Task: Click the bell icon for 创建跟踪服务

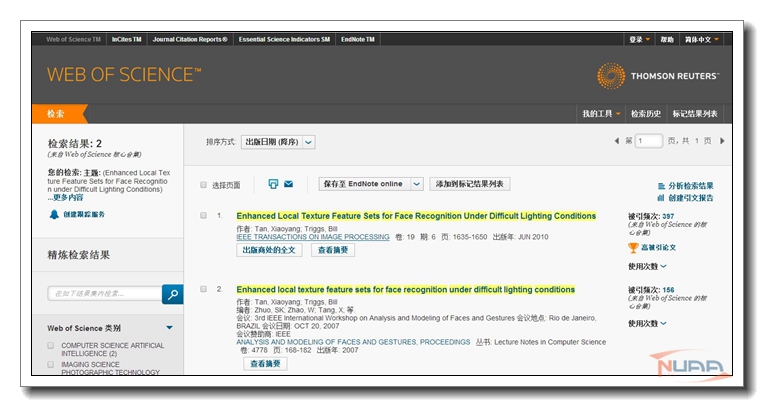Action: tap(54, 214)
